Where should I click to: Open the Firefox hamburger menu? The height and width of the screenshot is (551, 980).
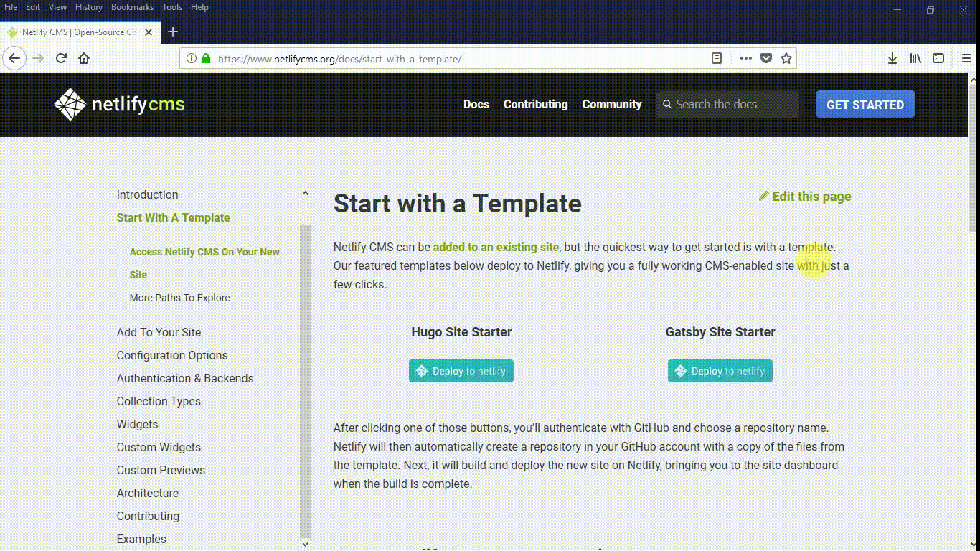click(966, 58)
